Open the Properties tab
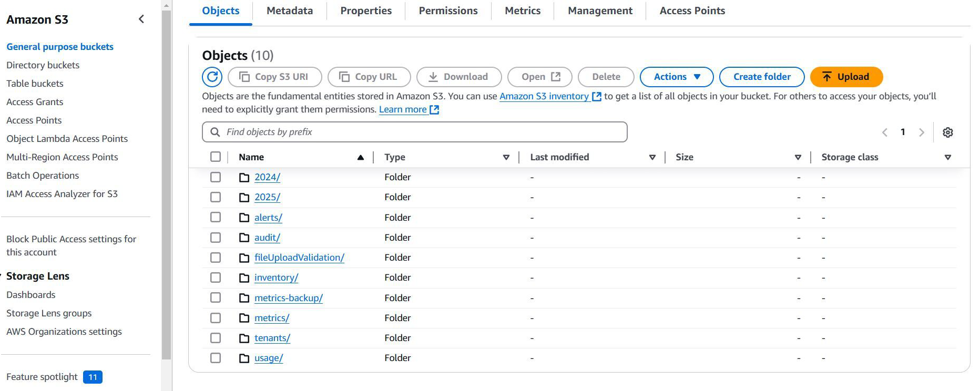 [366, 11]
